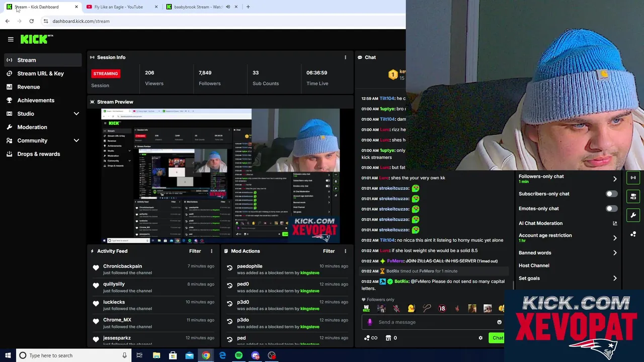Click the shop icon with count 0
The width and height of the screenshot is (644, 362).
(391, 338)
